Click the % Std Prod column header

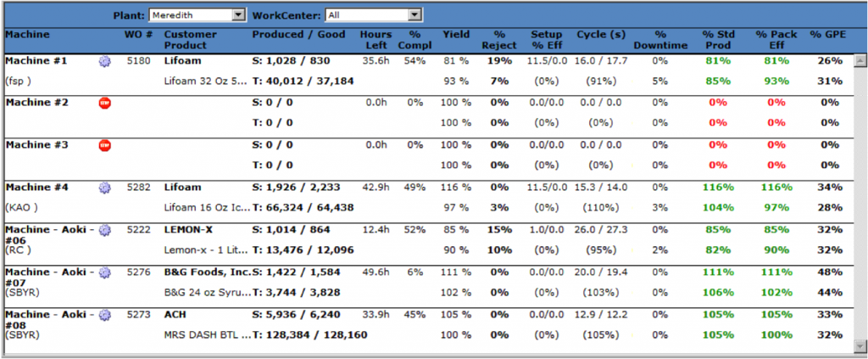(717, 40)
